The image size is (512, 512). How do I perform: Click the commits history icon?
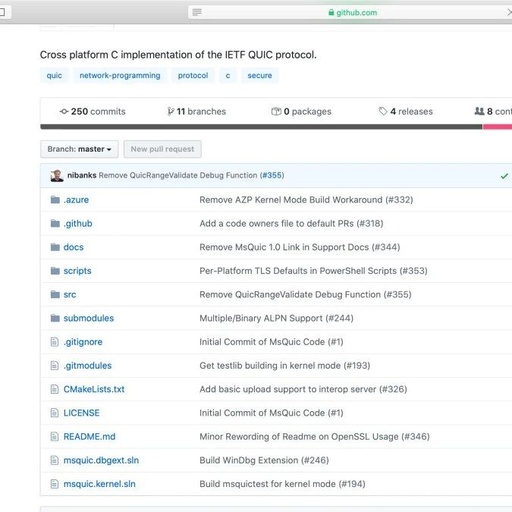pyautogui.click(x=64, y=111)
